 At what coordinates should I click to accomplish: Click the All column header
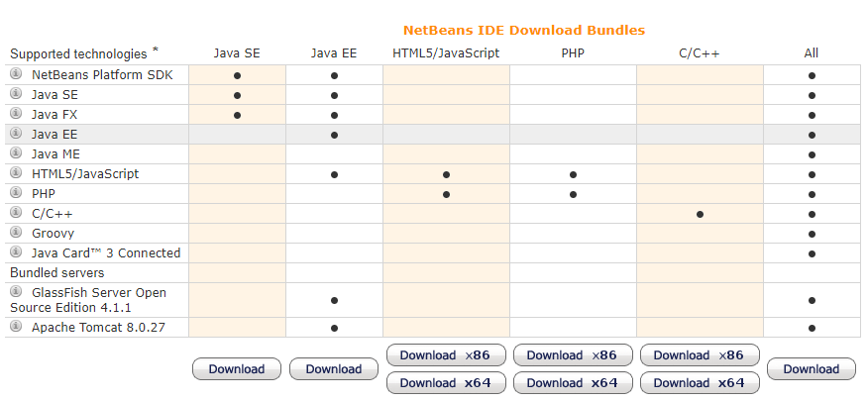812,53
